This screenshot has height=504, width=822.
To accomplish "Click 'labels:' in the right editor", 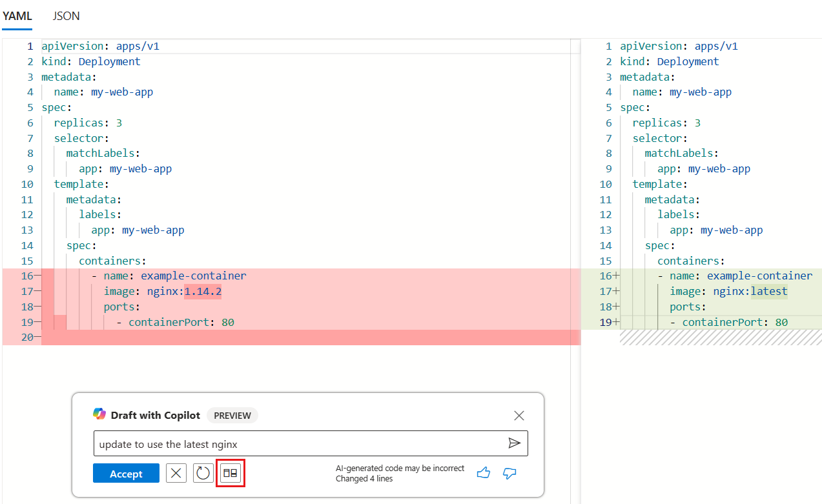I will [679, 215].
